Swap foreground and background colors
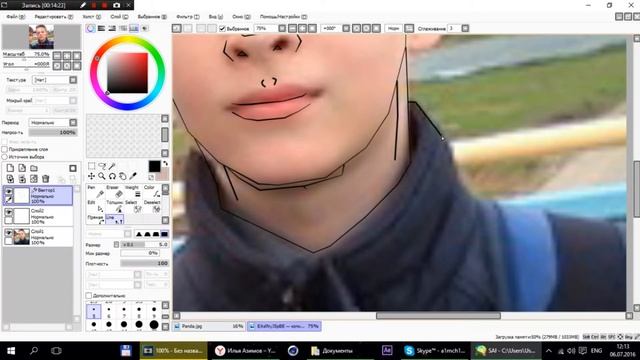 coord(165,163)
